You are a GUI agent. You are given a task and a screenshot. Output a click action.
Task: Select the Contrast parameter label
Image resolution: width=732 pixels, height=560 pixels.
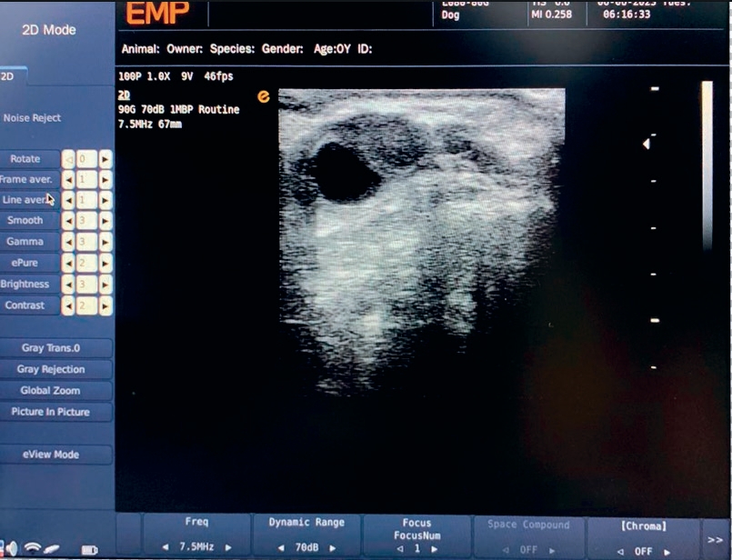pyautogui.click(x=29, y=305)
